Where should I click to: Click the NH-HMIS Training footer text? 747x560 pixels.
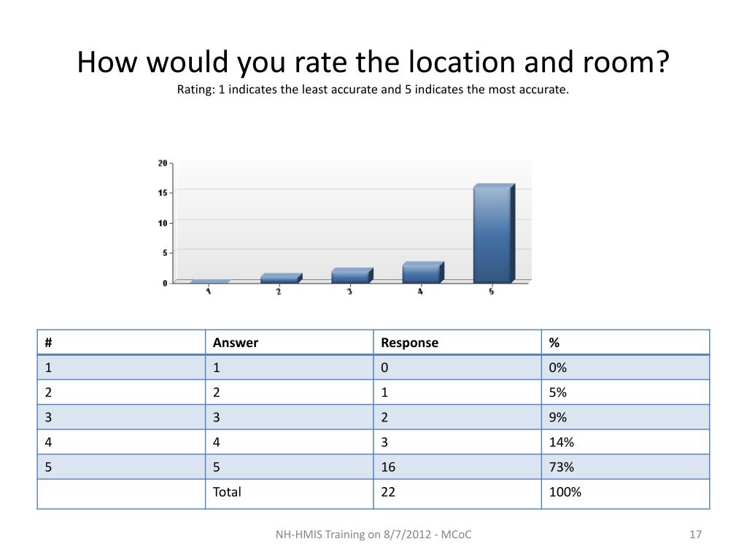click(373, 534)
